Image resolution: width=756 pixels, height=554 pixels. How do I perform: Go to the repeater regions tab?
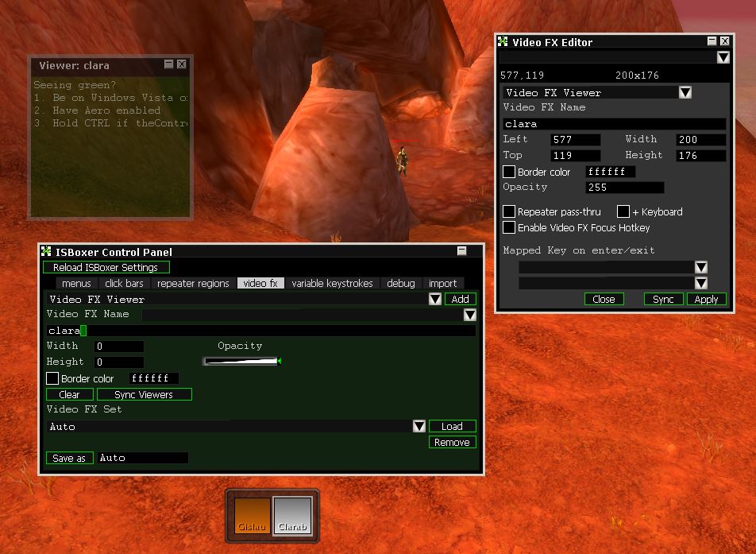point(193,283)
